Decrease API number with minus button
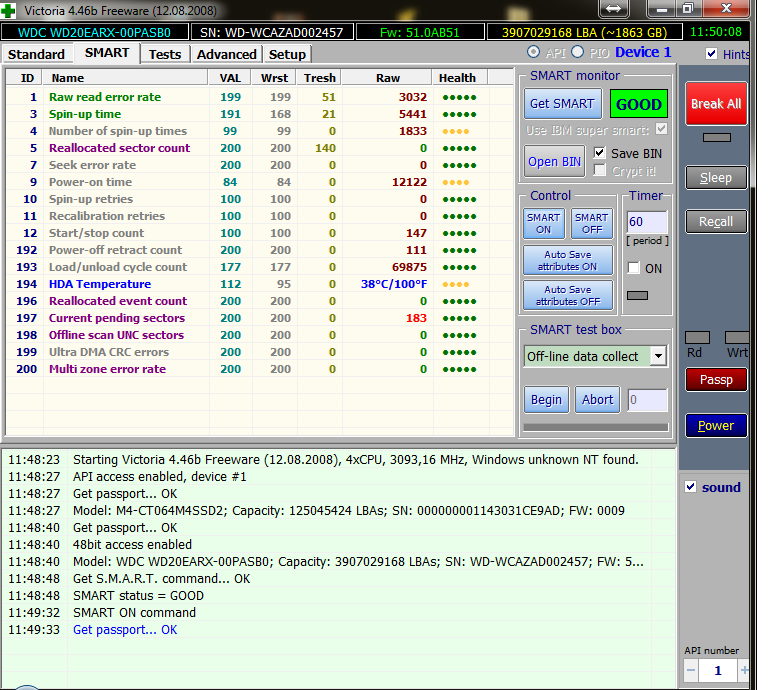Screen dimensions: 768x690 click(691, 670)
